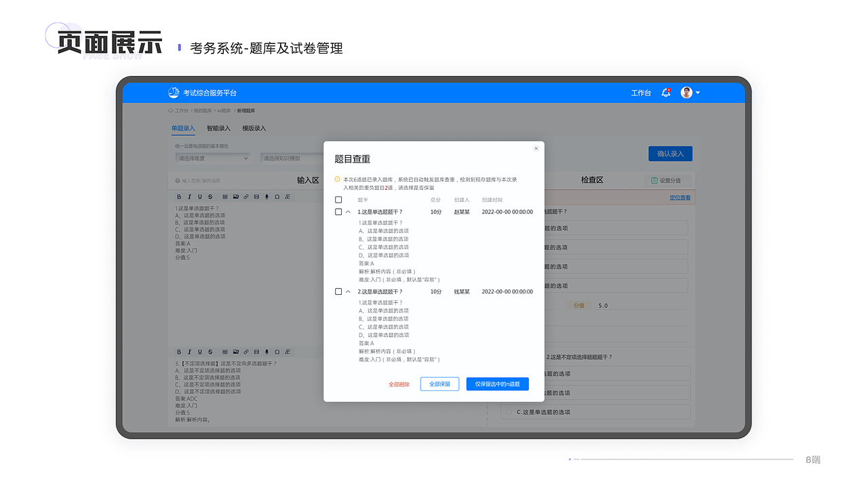
Task: Open the 请选择知识模型 dropdown
Action: (x=292, y=158)
